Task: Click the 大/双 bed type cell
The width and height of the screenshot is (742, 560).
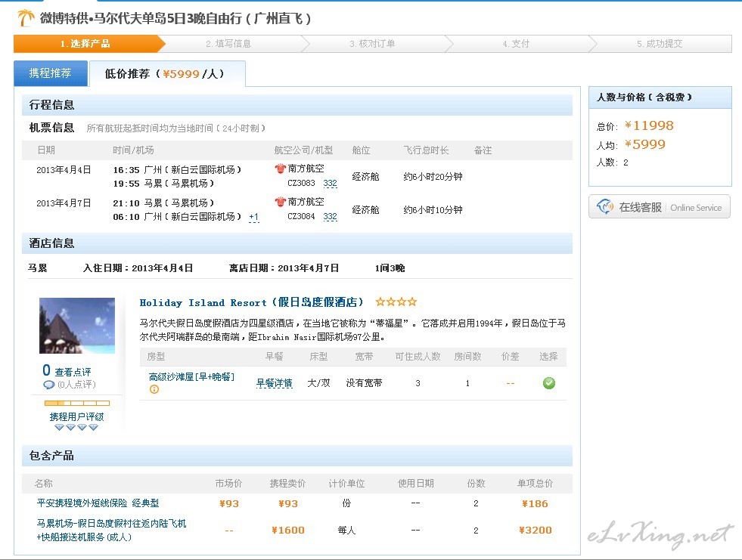Action: click(x=318, y=383)
